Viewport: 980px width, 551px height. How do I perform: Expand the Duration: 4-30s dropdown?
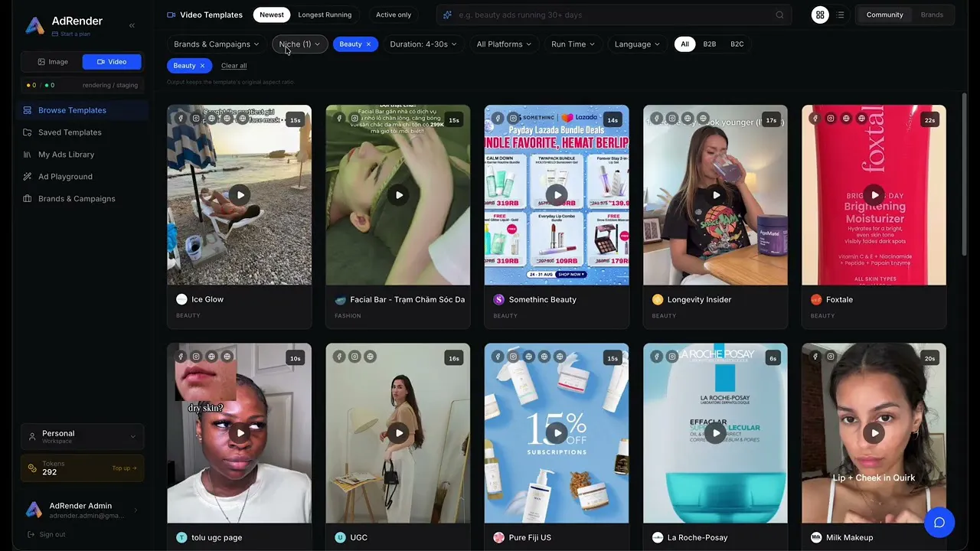click(x=423, y=44)
